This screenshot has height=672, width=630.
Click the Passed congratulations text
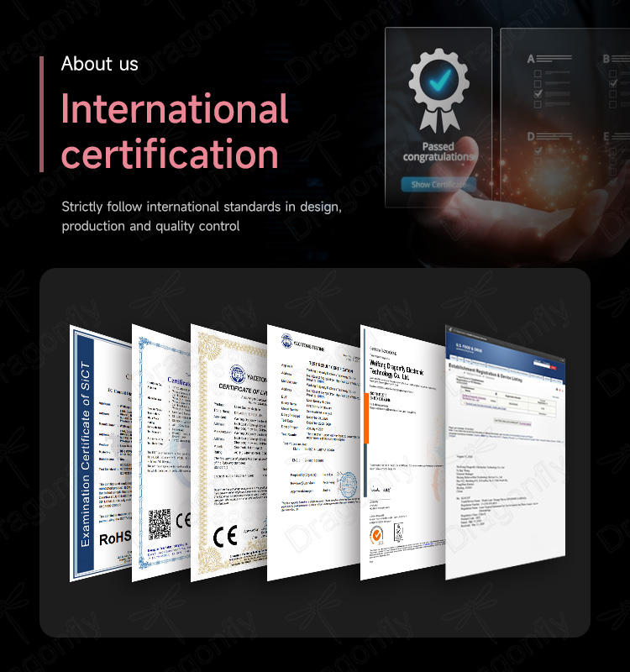coord(438,151)
